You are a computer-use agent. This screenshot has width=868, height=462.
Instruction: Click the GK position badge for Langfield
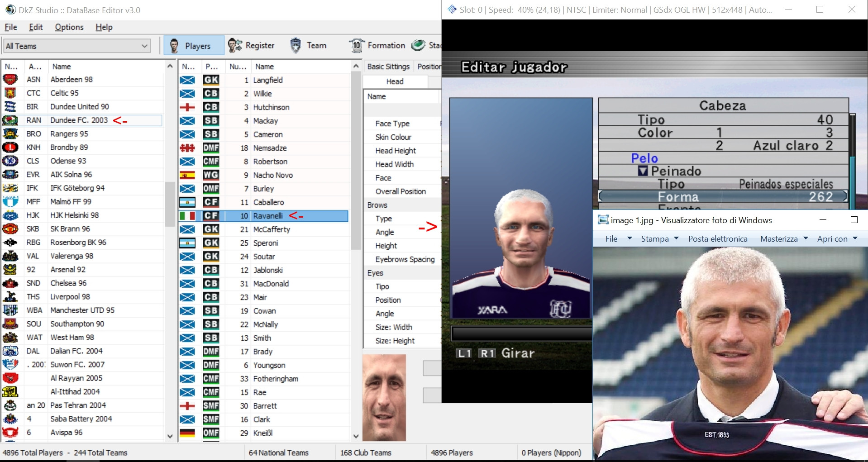pyautogui.click(x=211, y=80)
